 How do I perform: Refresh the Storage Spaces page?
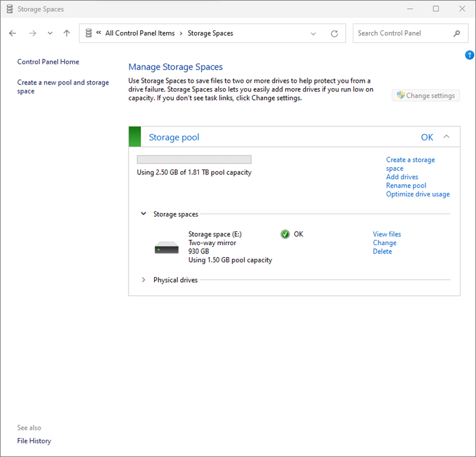[334, 33]
